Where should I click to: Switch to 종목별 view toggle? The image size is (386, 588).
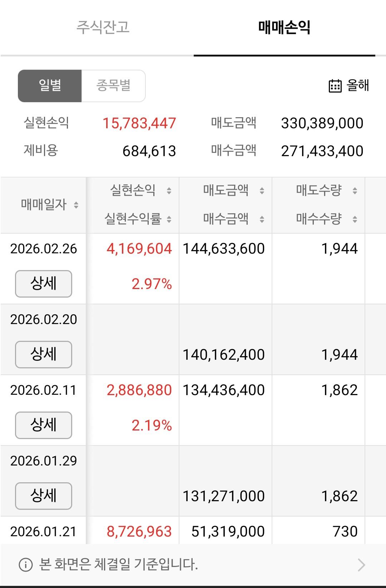click(x=113, y=86)
